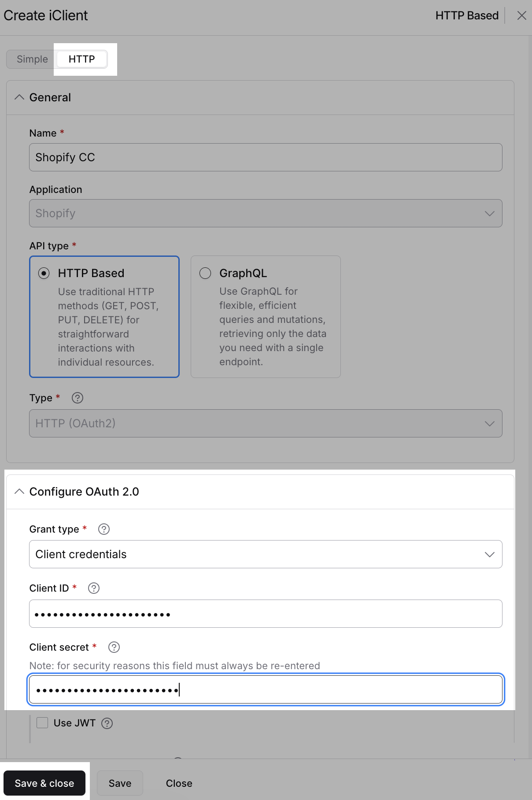
Task: Click the Name field containing Shopify CC
Action: 266,157
